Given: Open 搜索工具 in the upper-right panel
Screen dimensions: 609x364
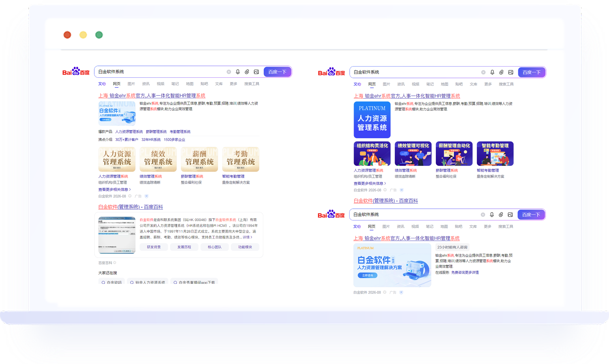Looking at the screenshot, I should [506, 84].
